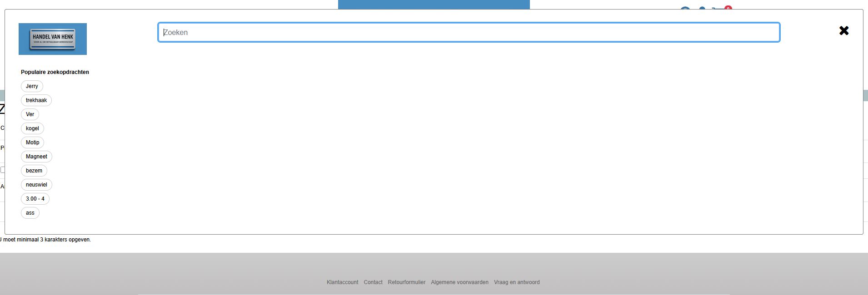868x295 pixels.
Task: Select the 'kogel' popular search
Action: (x=32, y=128)
